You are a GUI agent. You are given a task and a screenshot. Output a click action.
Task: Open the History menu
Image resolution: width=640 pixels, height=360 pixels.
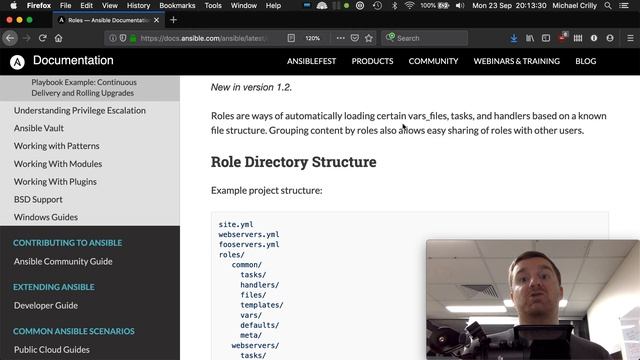(x=138, y=6)
